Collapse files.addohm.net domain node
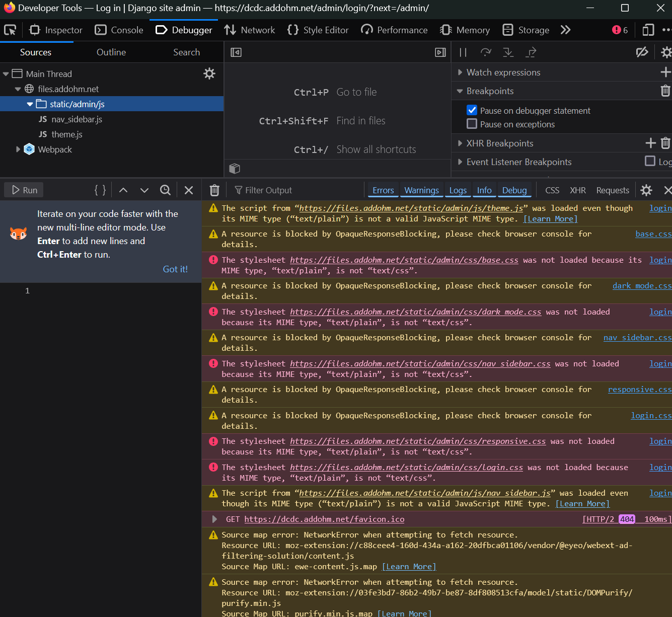 (18, 89)
